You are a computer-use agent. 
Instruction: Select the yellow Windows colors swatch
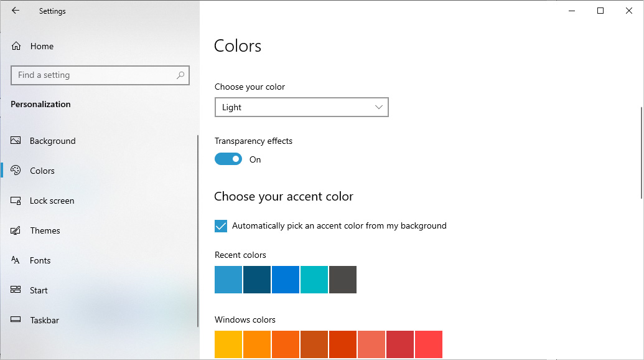228,344
